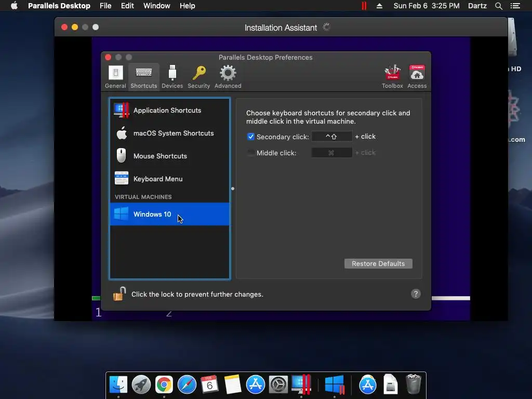
Task: Open the Parallels Access icon
Action: coord(417,77)
